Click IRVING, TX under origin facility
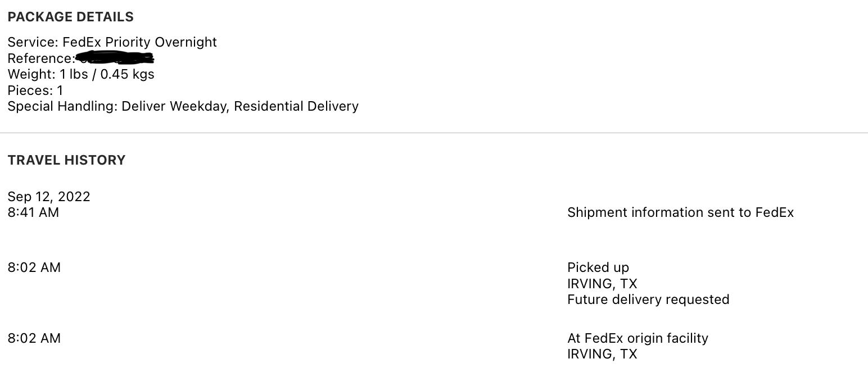The width and height of the screenshot is (868, 386). pos(602,354)
